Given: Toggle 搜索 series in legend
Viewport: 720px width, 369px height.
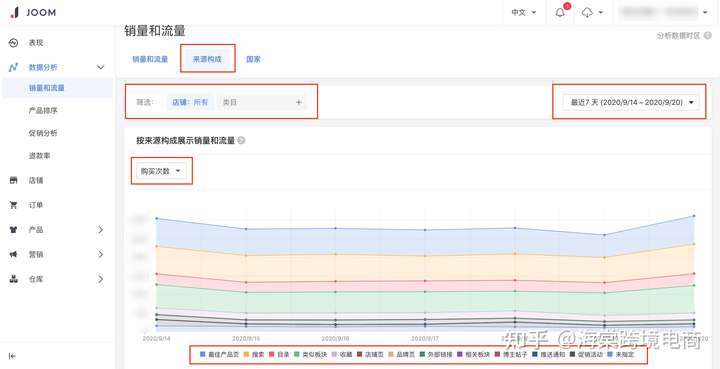Looking at the screenshot, I should pos(253,354).
